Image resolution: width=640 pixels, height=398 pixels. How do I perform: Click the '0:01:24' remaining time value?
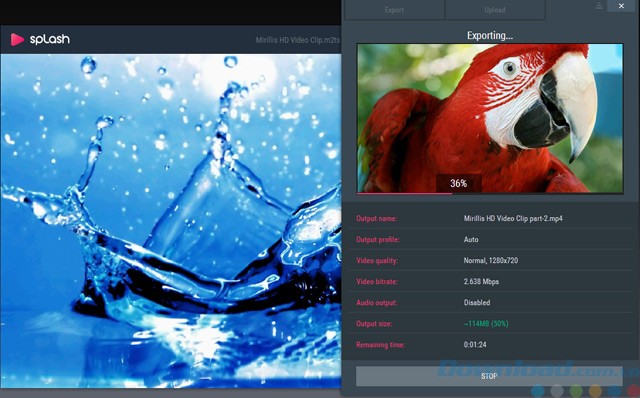(x=475, y=345)
